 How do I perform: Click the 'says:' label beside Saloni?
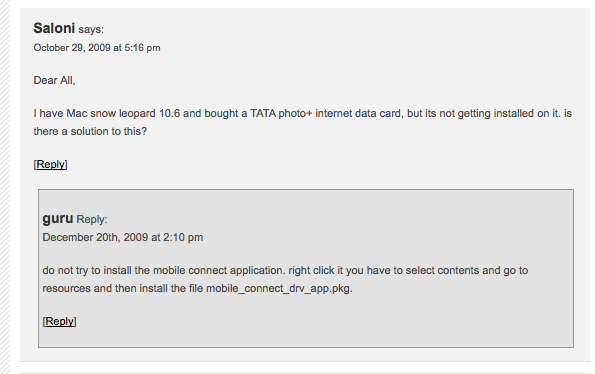coord(91,29)
